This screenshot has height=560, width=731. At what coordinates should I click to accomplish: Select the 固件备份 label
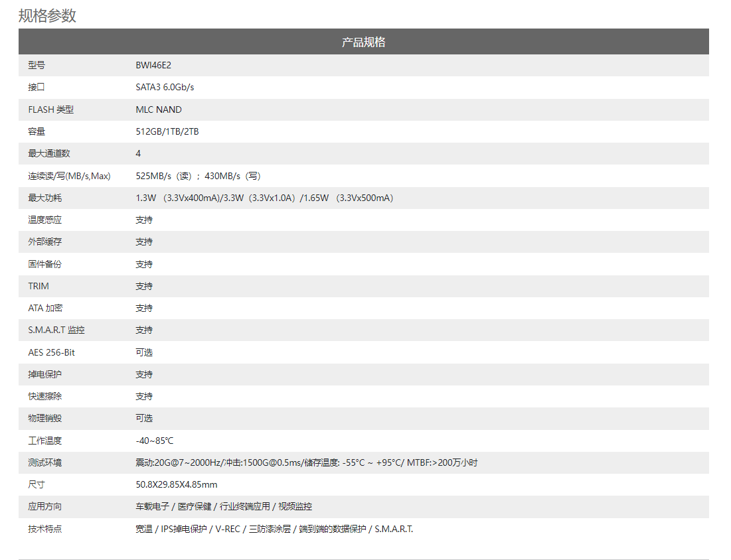point(44,264)
